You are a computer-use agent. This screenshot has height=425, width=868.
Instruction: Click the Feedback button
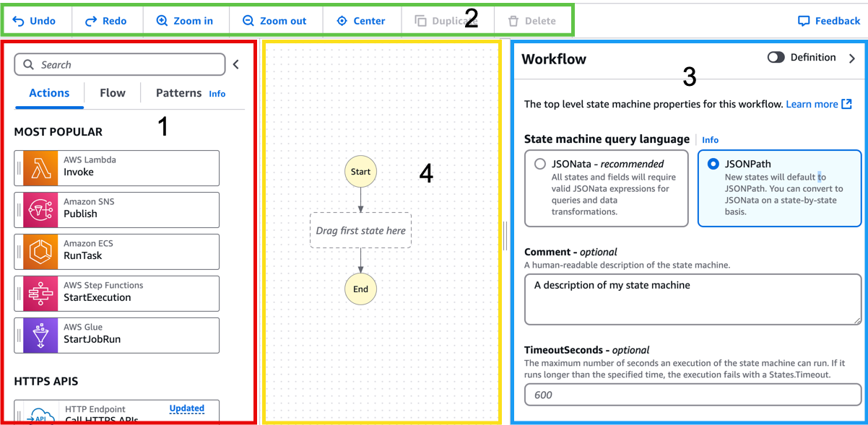(x=829, y=21)
